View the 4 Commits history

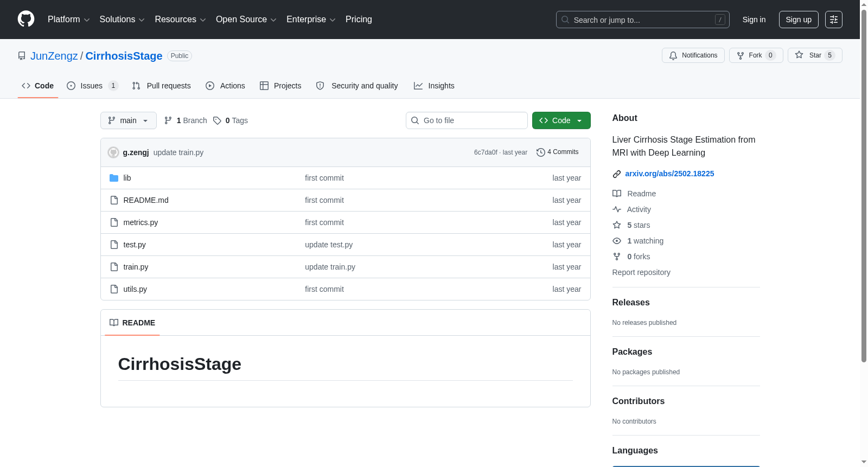coord(558,152)
